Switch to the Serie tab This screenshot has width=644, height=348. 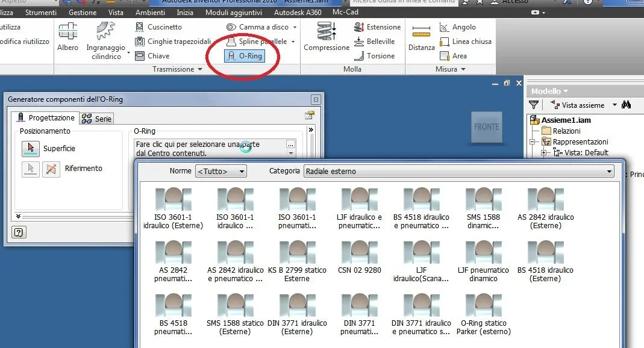tap(96, 119)
